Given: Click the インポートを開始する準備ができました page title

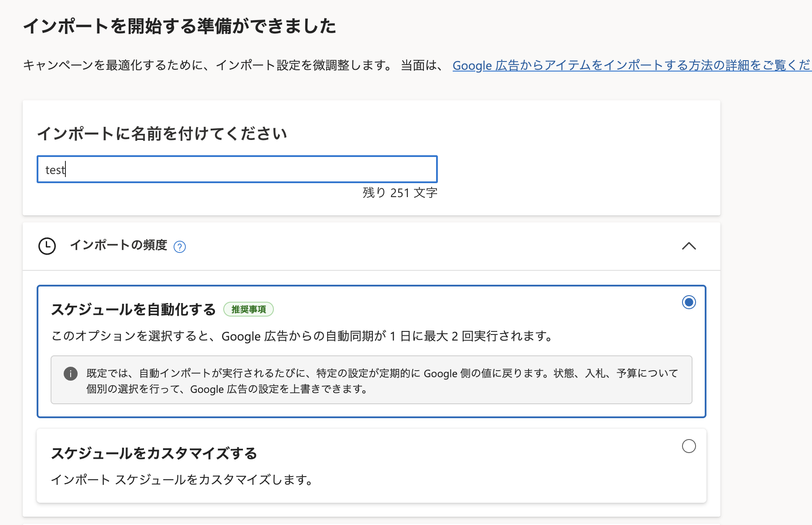Looking at the screenshot, I should click(179, 26).
